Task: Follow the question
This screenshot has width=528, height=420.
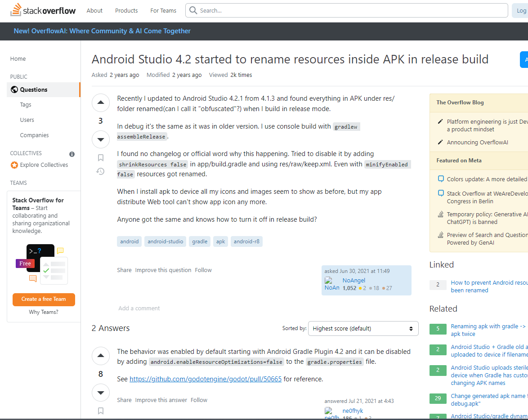Action: coord(203,270)
